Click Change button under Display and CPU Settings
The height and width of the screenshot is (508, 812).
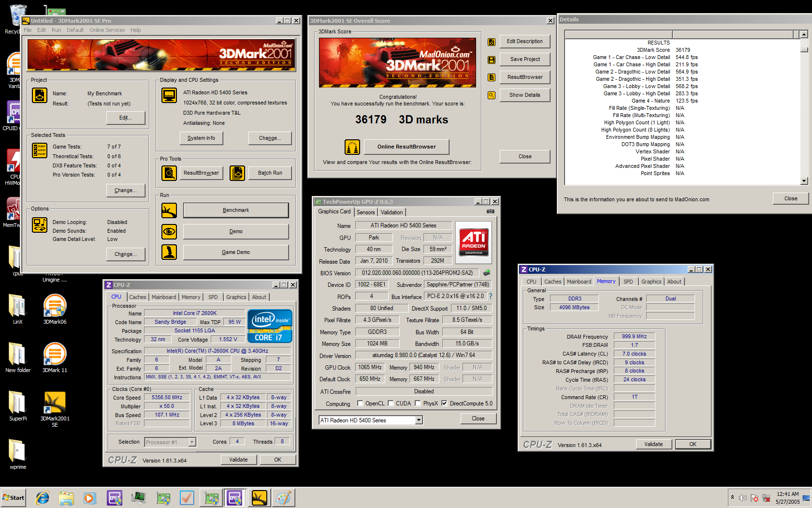coord(270,138)
